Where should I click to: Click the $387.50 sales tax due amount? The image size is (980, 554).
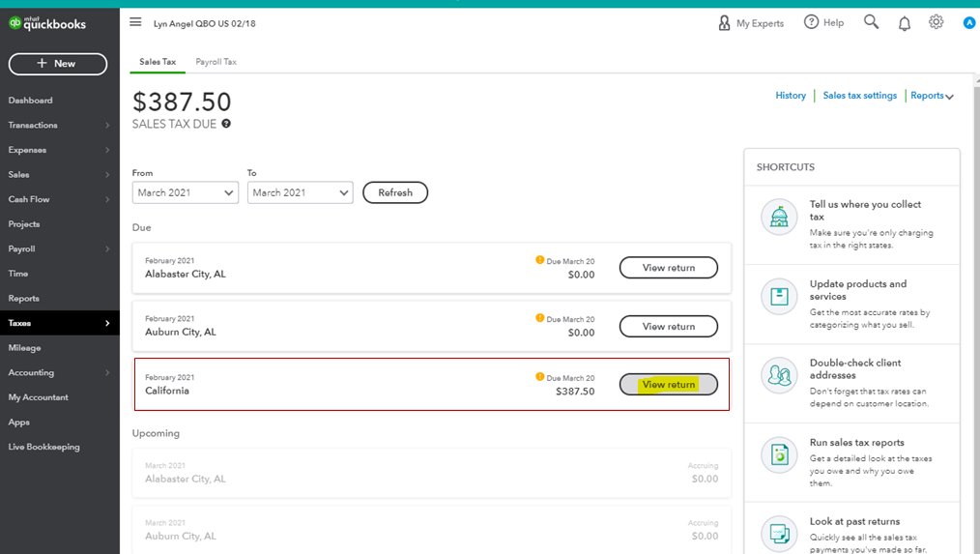[182, 102]
